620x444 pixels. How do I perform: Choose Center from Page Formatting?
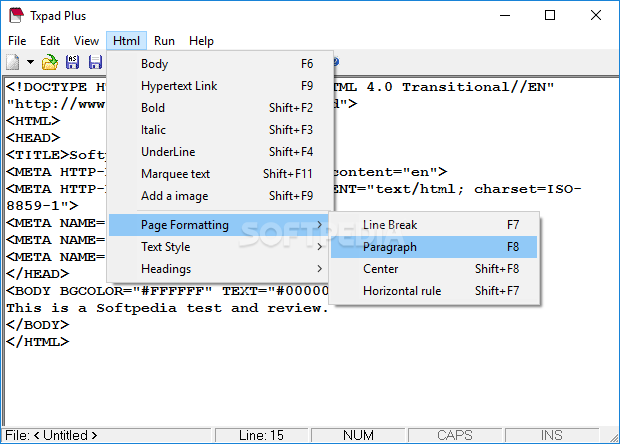click(434, 269)
